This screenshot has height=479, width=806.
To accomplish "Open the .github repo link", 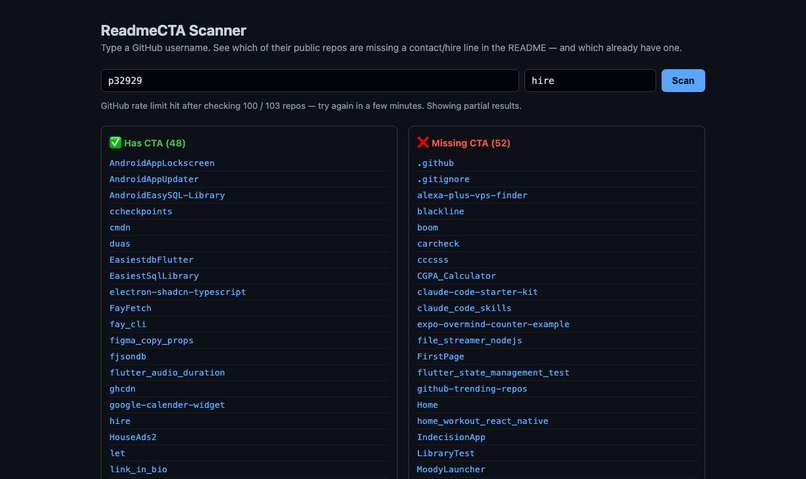I will click(x=435, y=163).
